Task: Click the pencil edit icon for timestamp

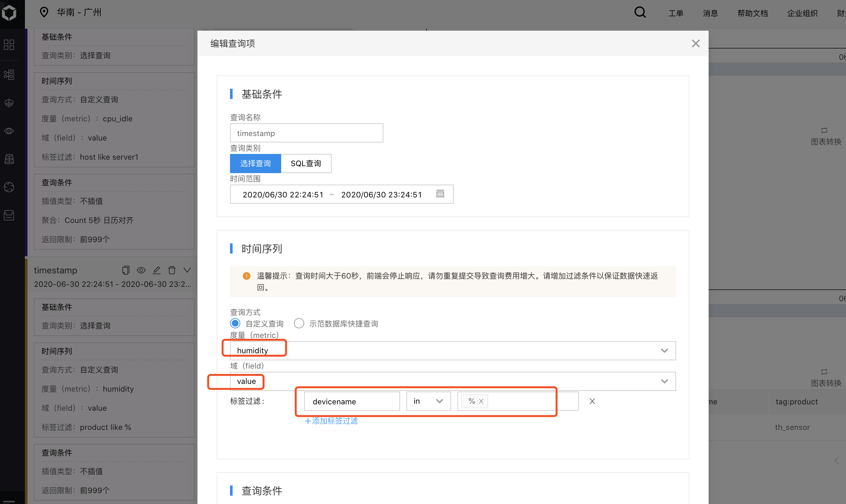Action: click(x=156, y=270)
